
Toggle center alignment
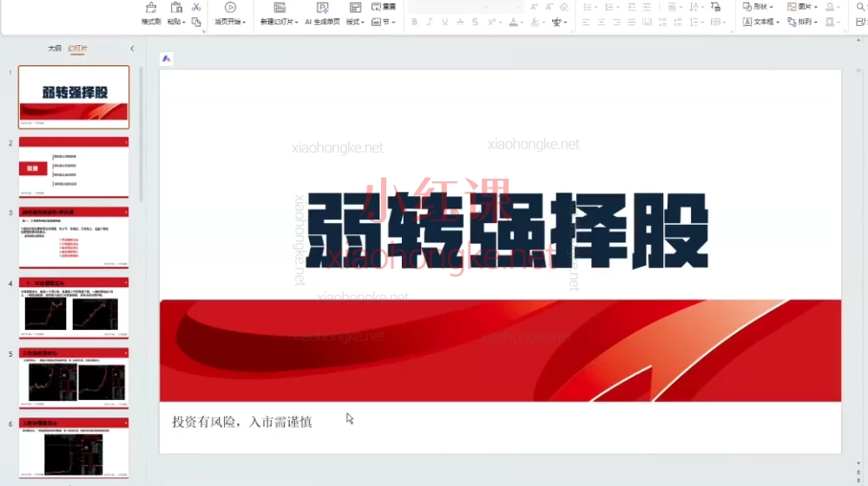click(x=602, y=23)
